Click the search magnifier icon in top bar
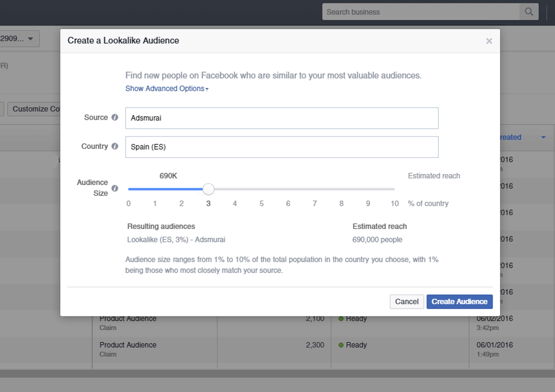Viewport: 555px width, 392px height. tap(529, 12)
